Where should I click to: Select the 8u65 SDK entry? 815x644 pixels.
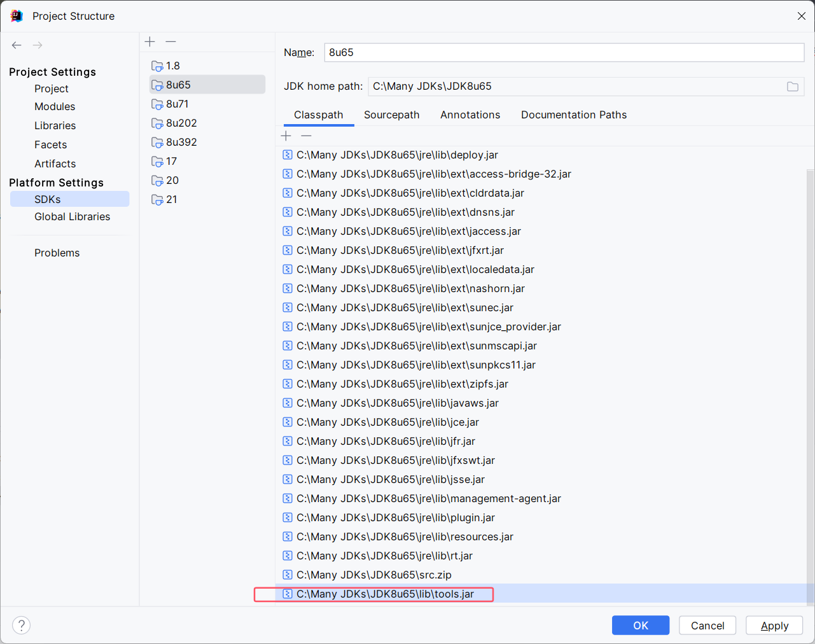(x=207, y=85)
